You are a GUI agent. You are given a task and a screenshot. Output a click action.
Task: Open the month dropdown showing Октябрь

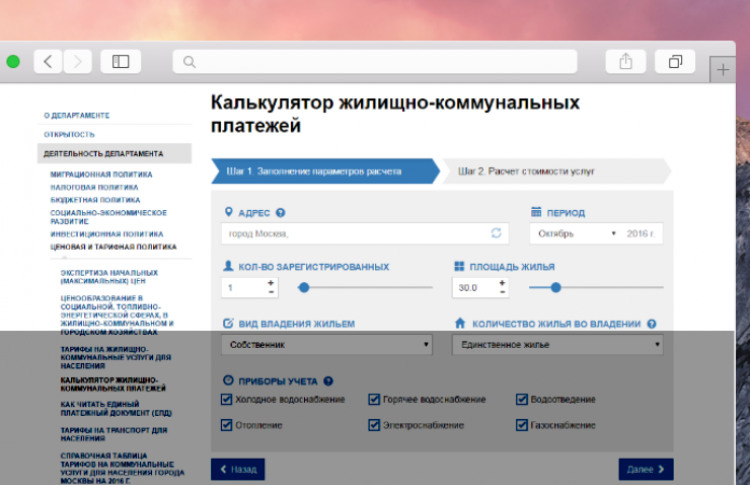point(576,233)
